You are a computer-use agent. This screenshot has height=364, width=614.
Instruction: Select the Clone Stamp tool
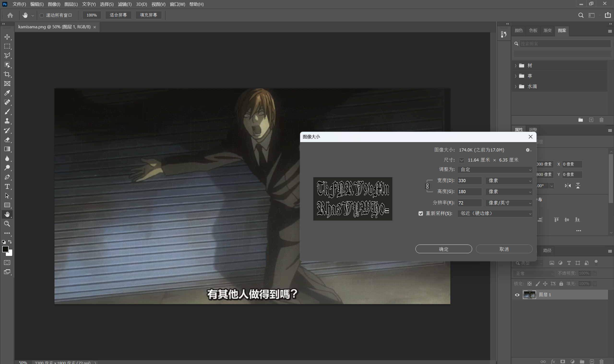pyautogui.click(x=7, y=121)
